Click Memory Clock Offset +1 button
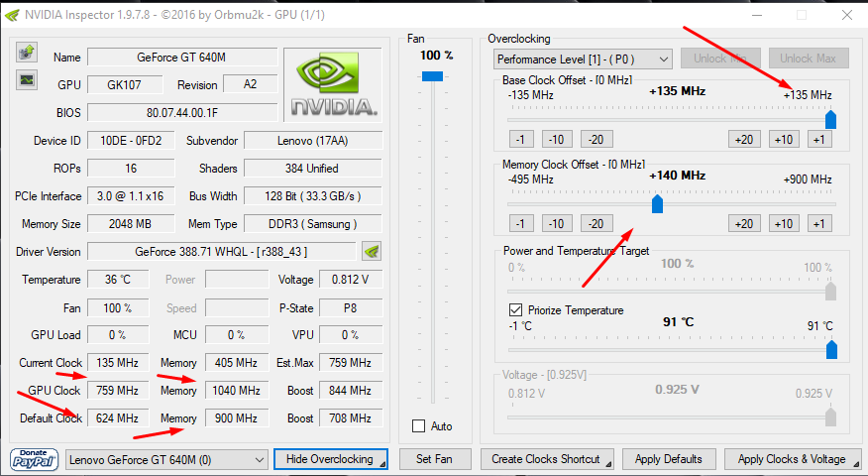The height and width of the screenshot is (476, 868). pyautogui.click(x=819, y=224)
